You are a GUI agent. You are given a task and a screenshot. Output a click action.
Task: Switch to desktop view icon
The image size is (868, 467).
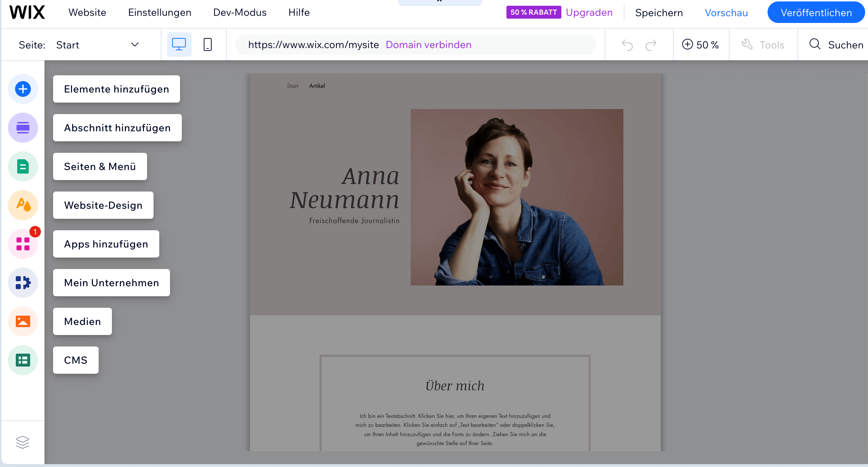click(179, 44)
